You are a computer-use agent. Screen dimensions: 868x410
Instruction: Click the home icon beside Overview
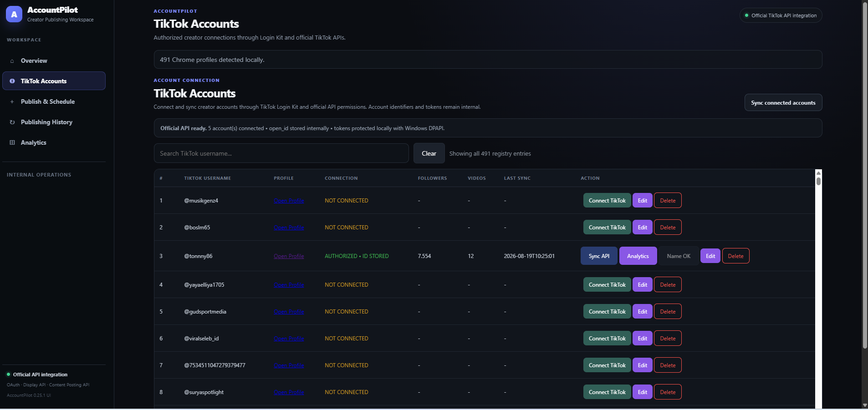pos(12,61)
